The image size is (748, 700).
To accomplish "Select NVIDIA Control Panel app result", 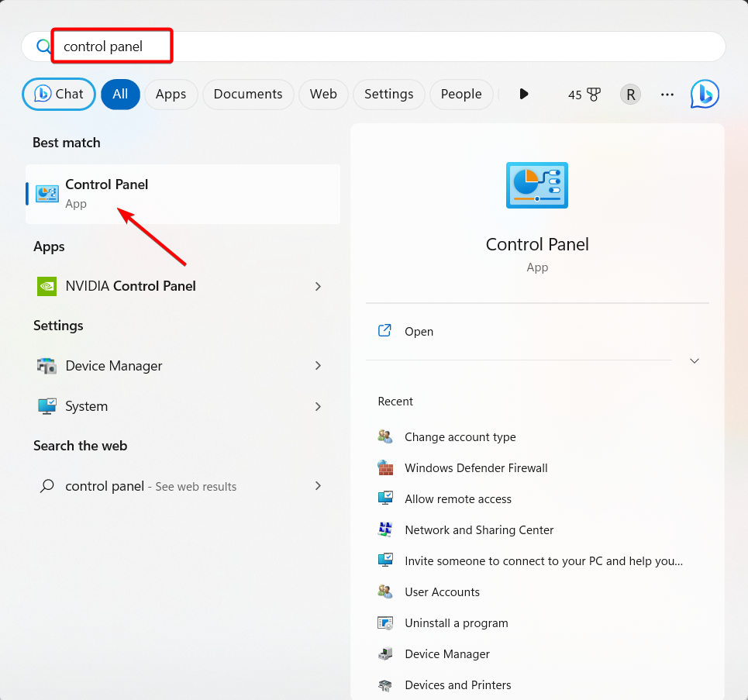I will [183, 286].
